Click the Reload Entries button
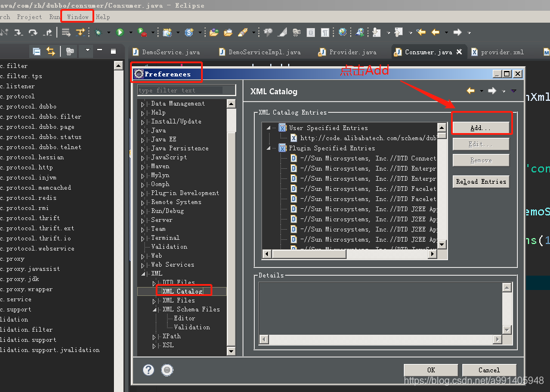550x392 pixels. point(481,181)
